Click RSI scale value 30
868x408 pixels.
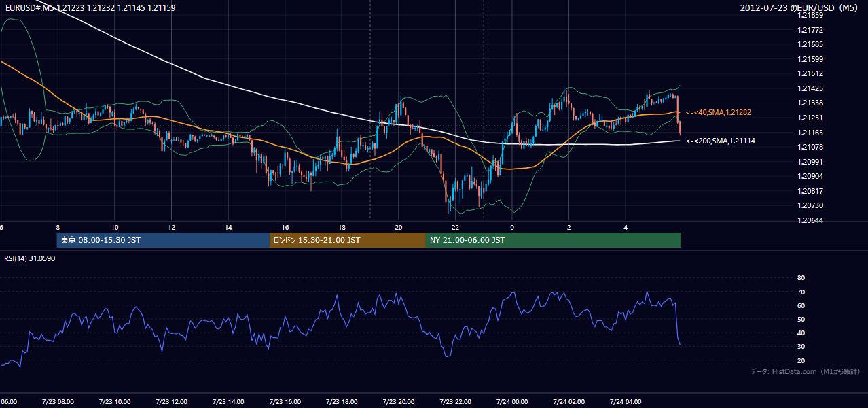801,346
